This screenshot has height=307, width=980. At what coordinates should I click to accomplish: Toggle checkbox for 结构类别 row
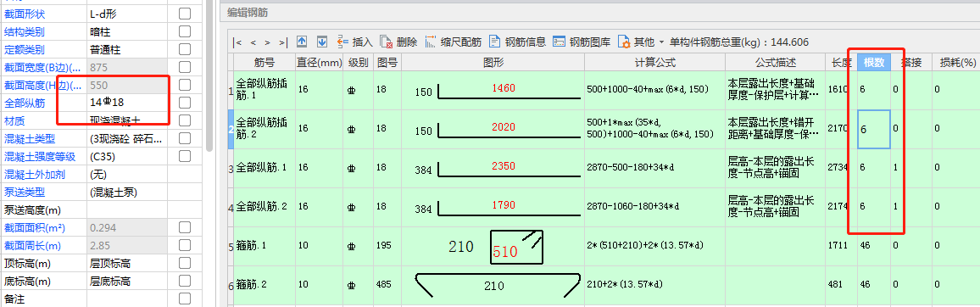click(x=185, y=31)
